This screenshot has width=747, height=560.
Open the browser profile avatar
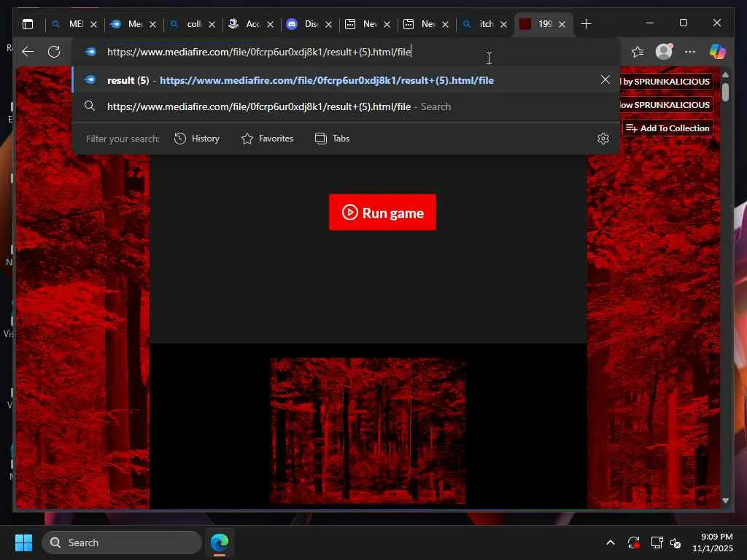(x=663, y=52)
